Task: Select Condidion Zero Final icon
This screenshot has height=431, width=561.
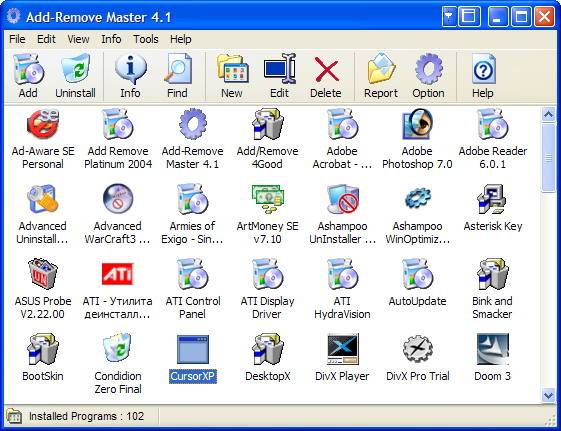Action: 118,348
